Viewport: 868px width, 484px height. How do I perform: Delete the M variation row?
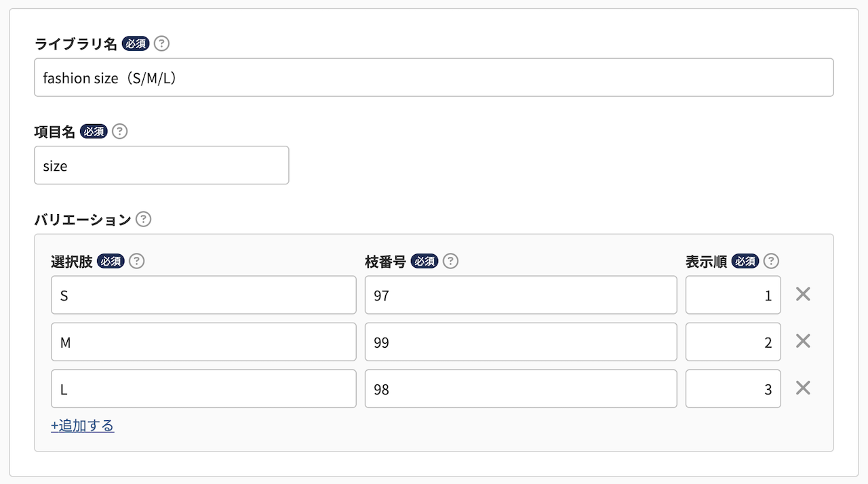[x=803, y=341]
